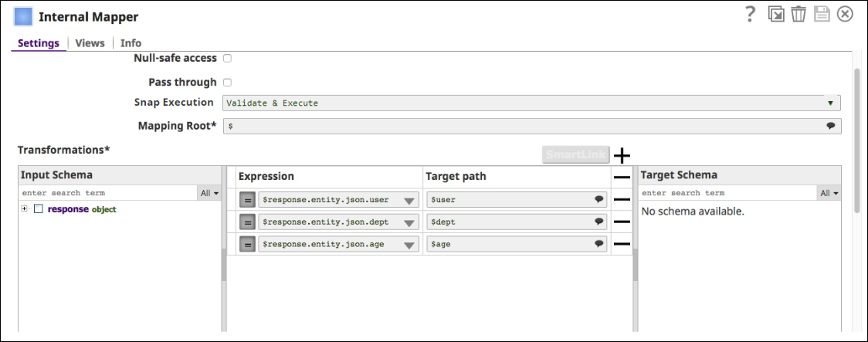868x342 pixels.
Task: Expand the response object tree node
Action: click(x=25, y=209)
